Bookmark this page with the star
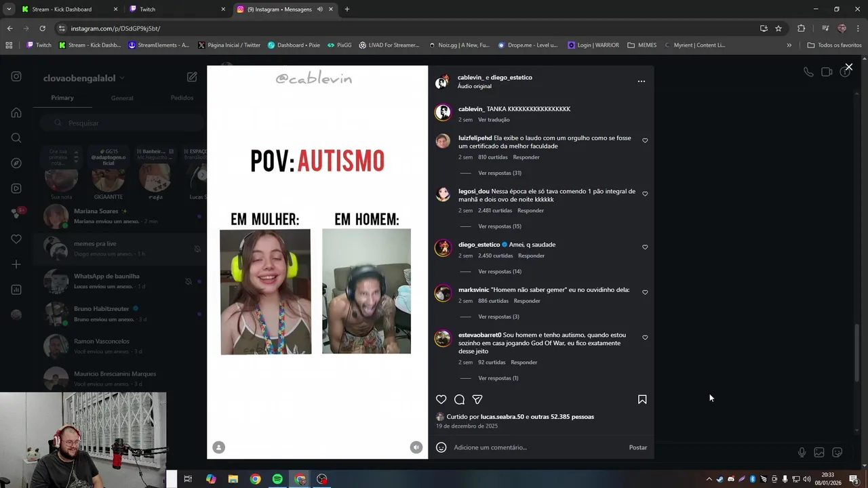 point(778,28)
